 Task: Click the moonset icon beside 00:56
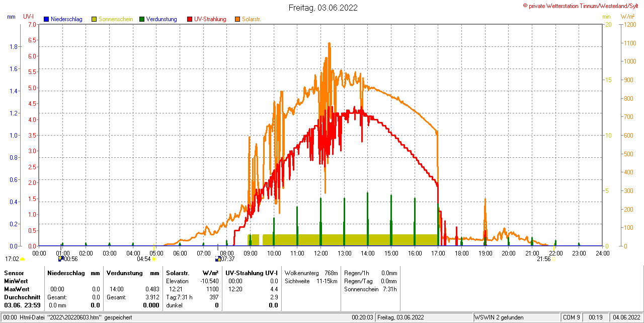[60, 259]
